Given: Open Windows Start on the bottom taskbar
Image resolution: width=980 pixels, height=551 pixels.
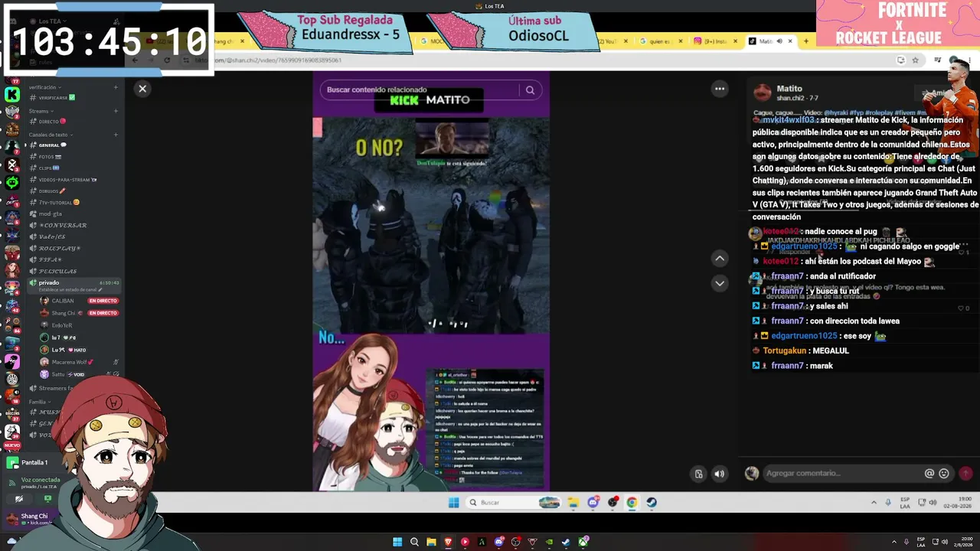Looking at the screenshot, I should tap(397, 543).
